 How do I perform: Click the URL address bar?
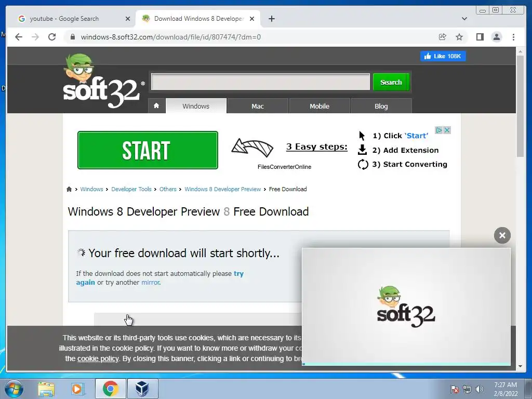[x=251, y=37]
